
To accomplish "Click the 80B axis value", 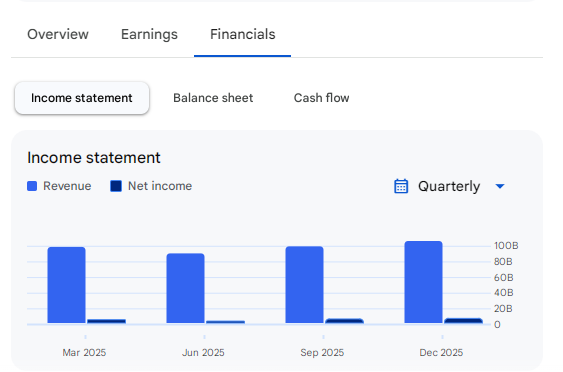I will tap(503, 262).
